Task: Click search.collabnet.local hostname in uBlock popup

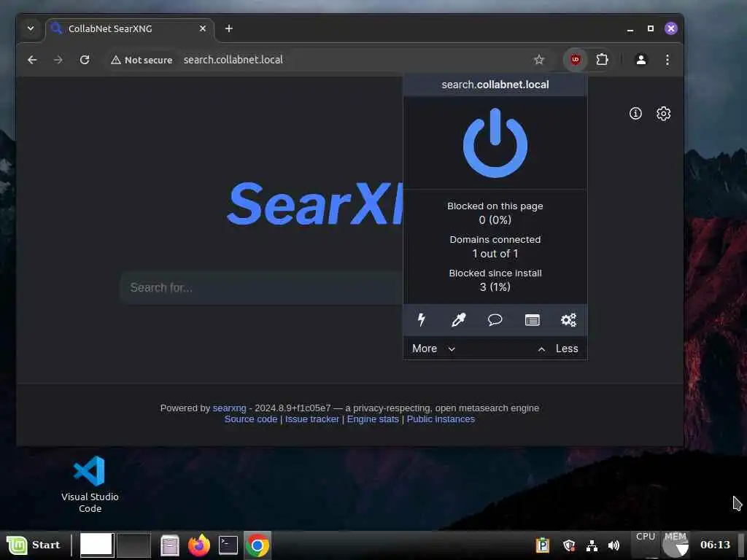Action: (x=495, y=85)
